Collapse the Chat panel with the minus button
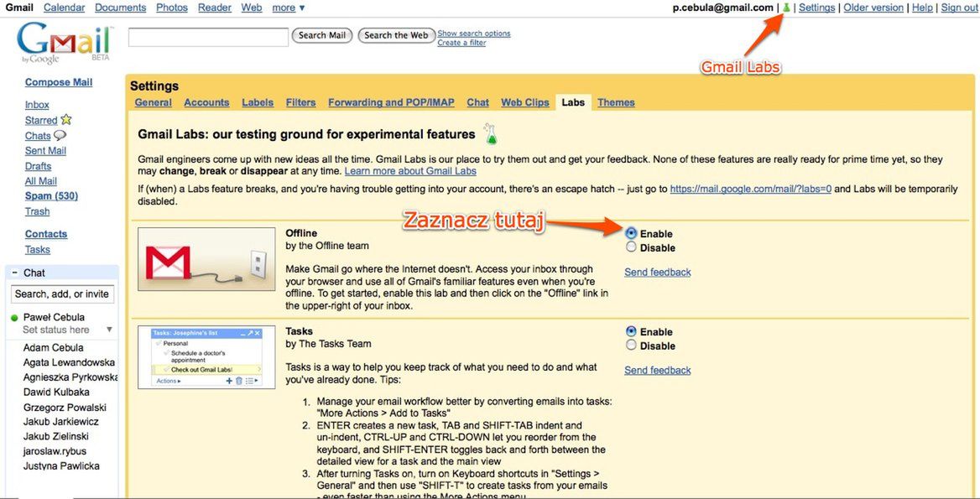Image resolution: width=980 pixels, height=499 pixels. point(14,273)
